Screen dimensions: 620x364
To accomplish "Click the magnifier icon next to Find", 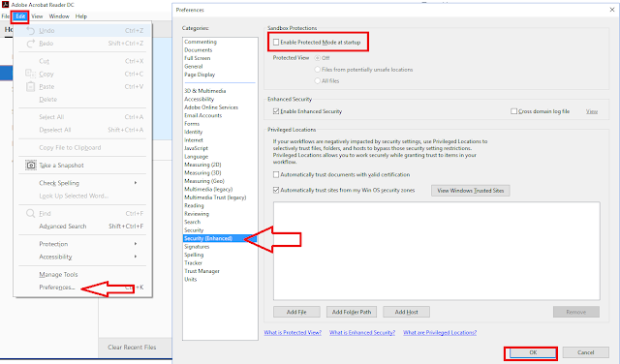I will 30,213.
